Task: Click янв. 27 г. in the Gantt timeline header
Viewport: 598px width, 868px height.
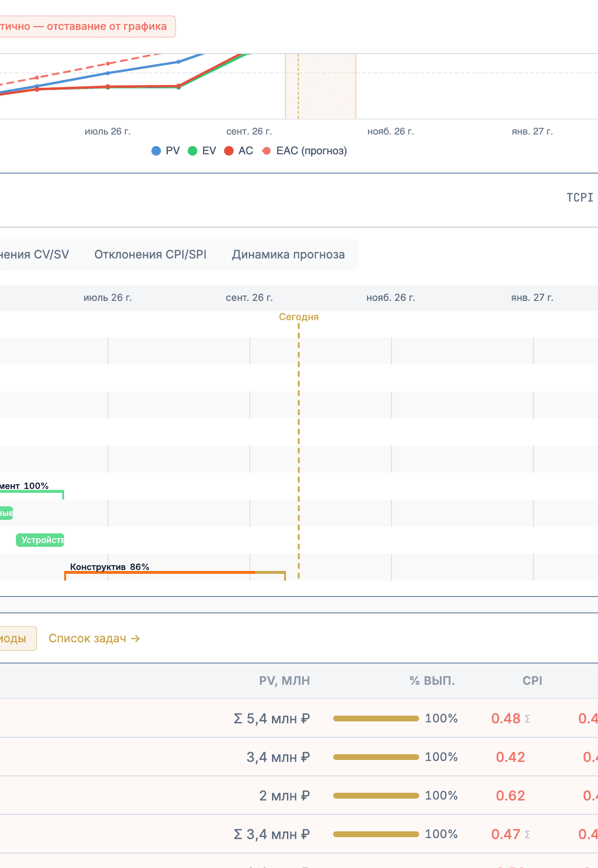Action: point(532,298)
